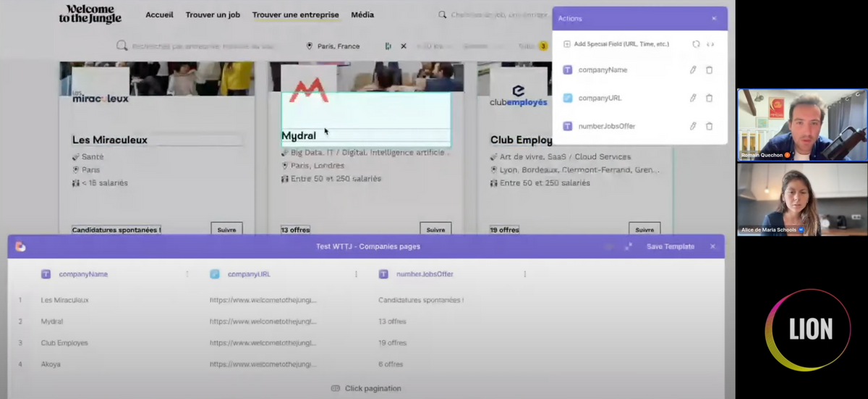Image resolution: width=868 pixels, height=399 pixels.
Task: Collapse the results table with the shrink icon
Action: coord(629,246)
